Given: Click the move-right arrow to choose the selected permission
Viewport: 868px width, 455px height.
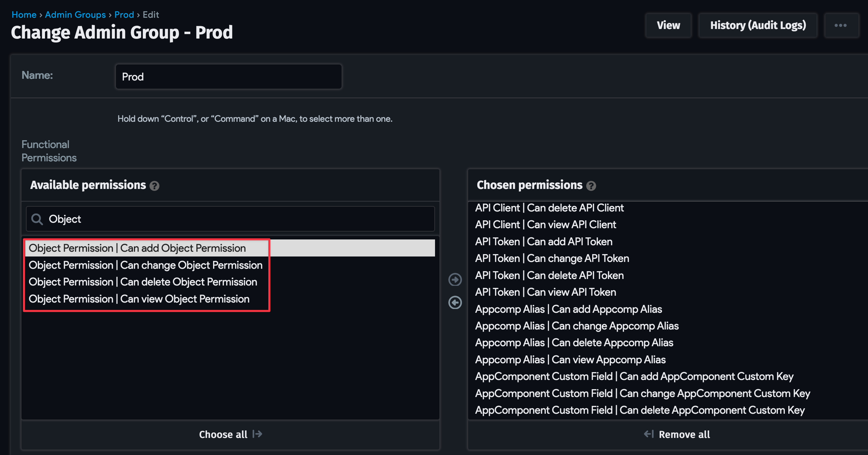Looking at the screenshot, I should tap(455, 280).
